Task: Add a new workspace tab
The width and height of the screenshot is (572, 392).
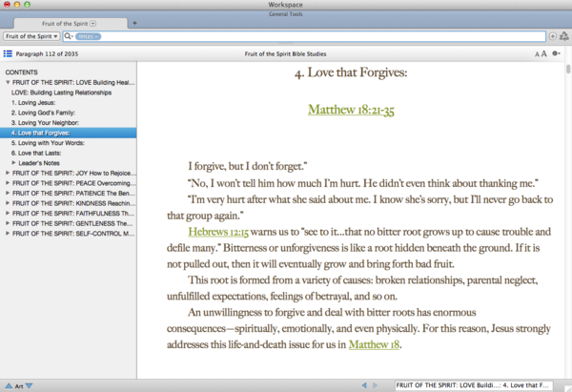Action: tap(134, 23)
